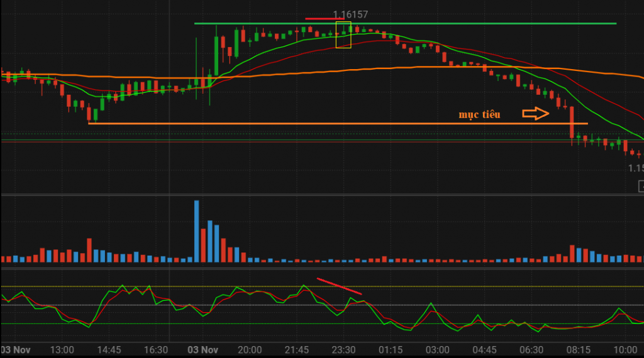This screenshot has height=358, width=644.
Task: Select the 23:30 time axis label
Action: [x=343, y=350]
